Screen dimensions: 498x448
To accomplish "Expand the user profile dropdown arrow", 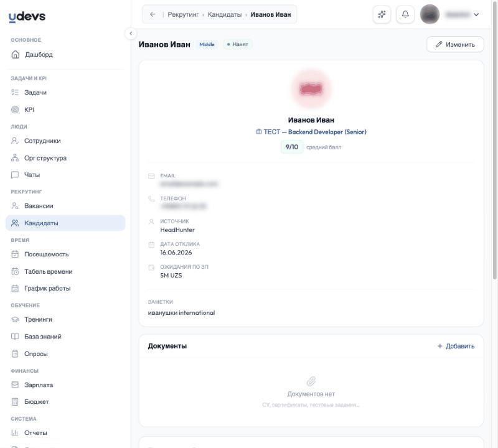I will point(476,14).
